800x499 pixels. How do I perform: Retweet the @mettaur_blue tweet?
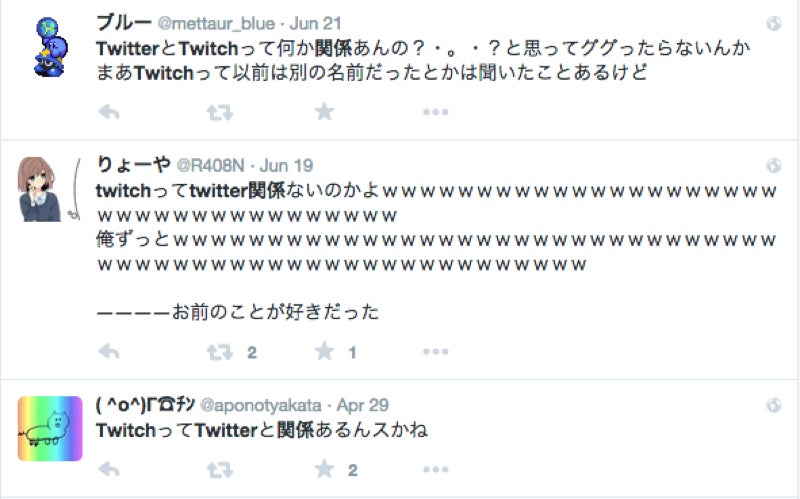[x=220, y=112]
